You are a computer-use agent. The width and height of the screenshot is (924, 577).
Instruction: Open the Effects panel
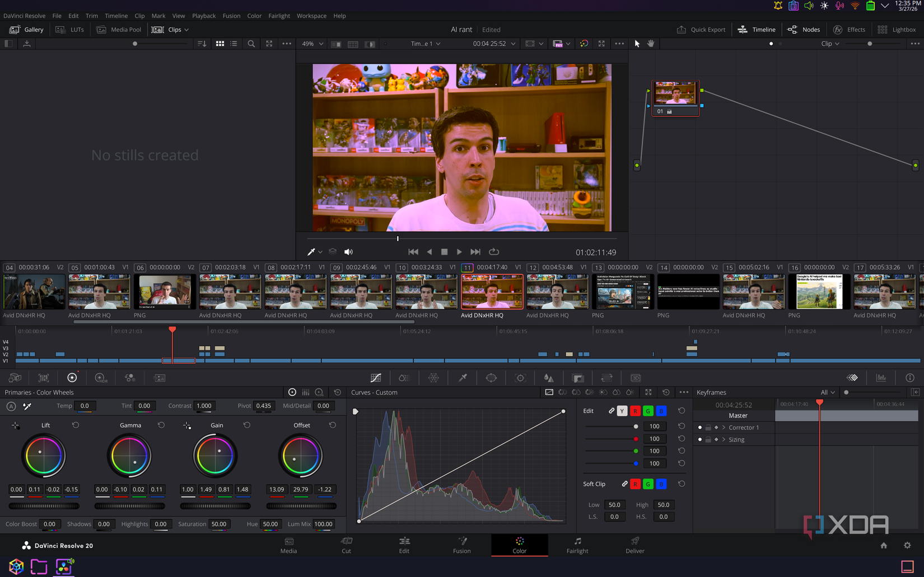(x=850, y=29)
